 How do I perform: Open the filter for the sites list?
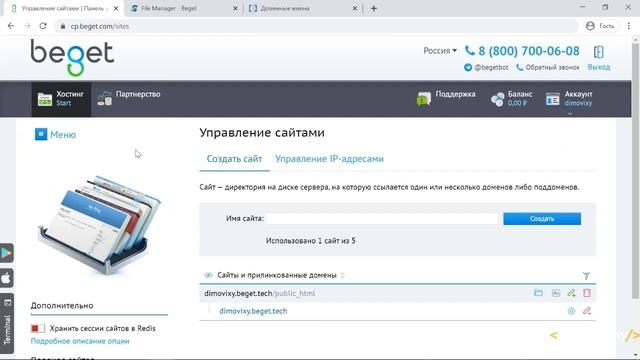click(x=586, y=276)
